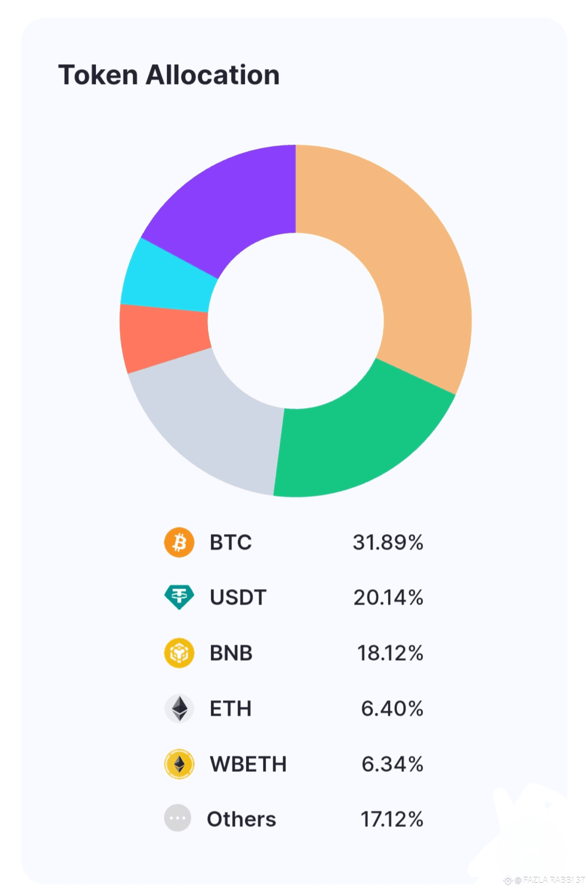
Task: Click the empty center of the donut chart
Action: [x=296, y=321]
